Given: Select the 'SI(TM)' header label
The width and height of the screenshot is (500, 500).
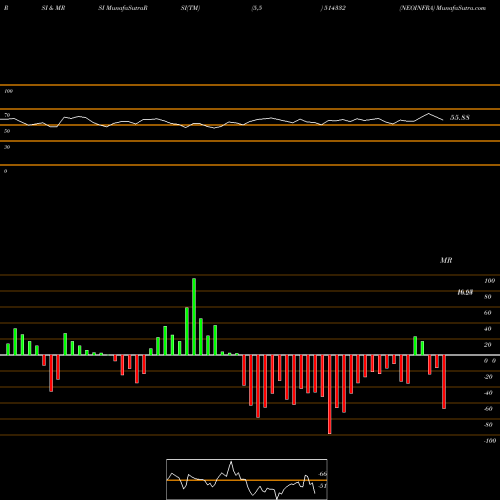Looking at the screenshot, I should [190, 8].
